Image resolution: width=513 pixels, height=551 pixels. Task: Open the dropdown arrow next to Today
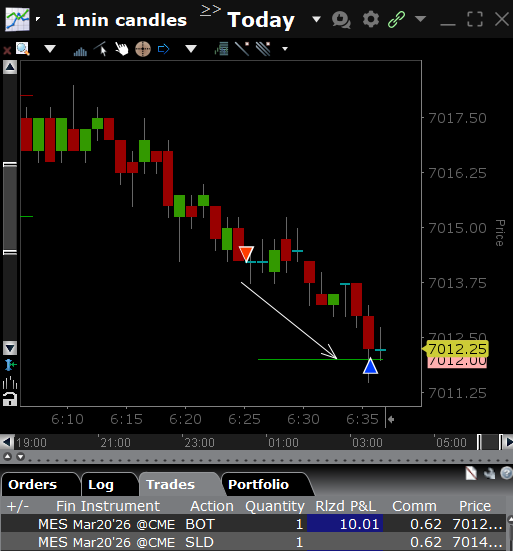click(x=316, y=19)
